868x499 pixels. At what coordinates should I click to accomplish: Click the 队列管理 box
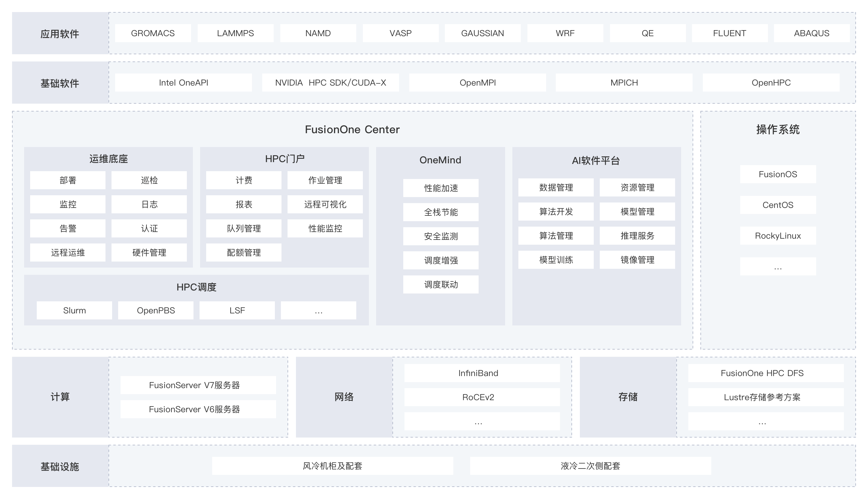click(244, 228)
